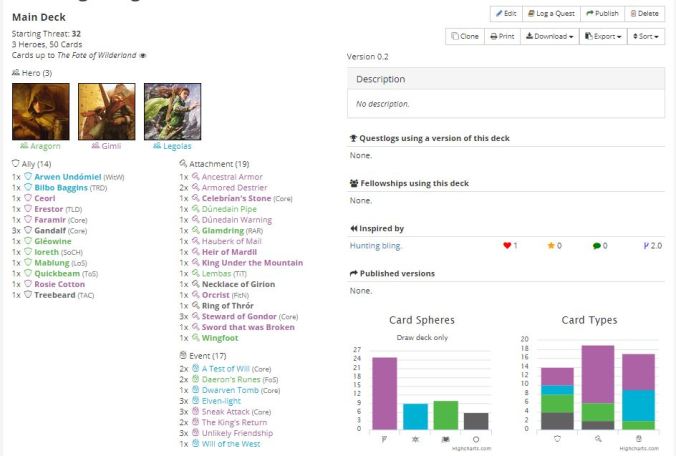676x456 pixels.
Task: Click the green comments bubble icon
Action: (x=596, y=245)
